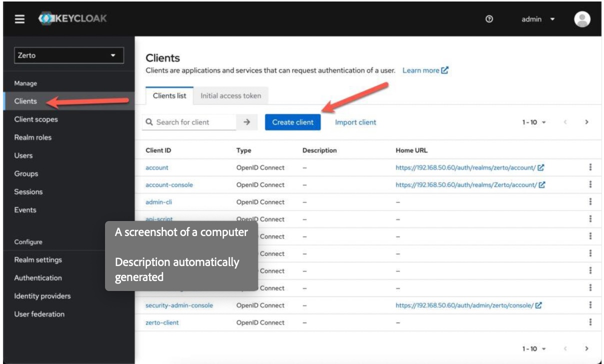604x364 pixels.
Task: Submit client search with arrow button
Action: coord(246,122)
